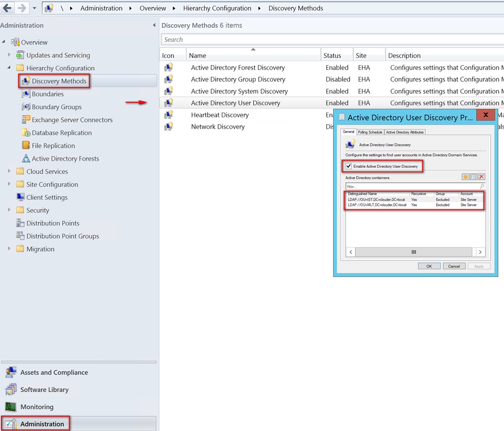Click the Search field above the list

(332, 39)
